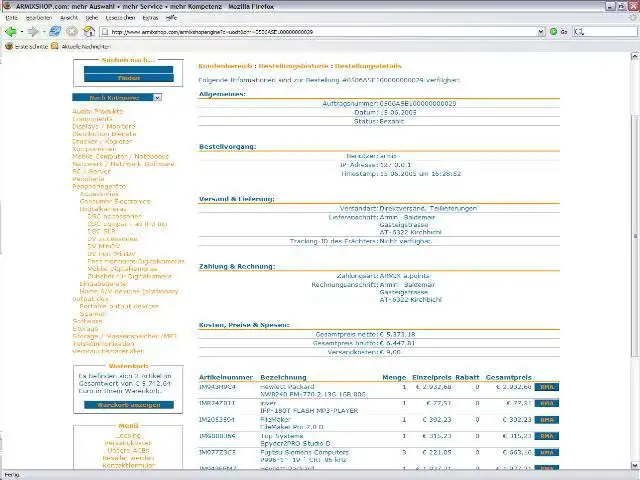Click the Artikelnummer column header
This screenshot has height=480, width=640.
pos(226,377)
